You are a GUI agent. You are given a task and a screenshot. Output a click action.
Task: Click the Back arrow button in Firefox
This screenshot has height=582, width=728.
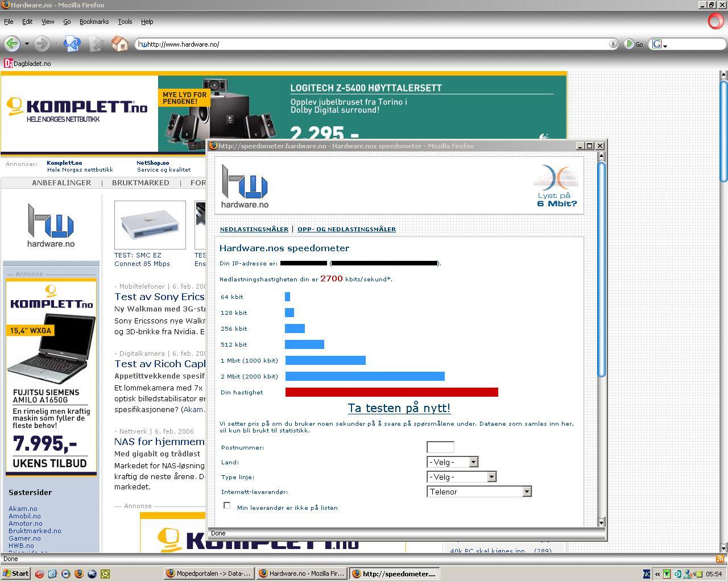12,44
